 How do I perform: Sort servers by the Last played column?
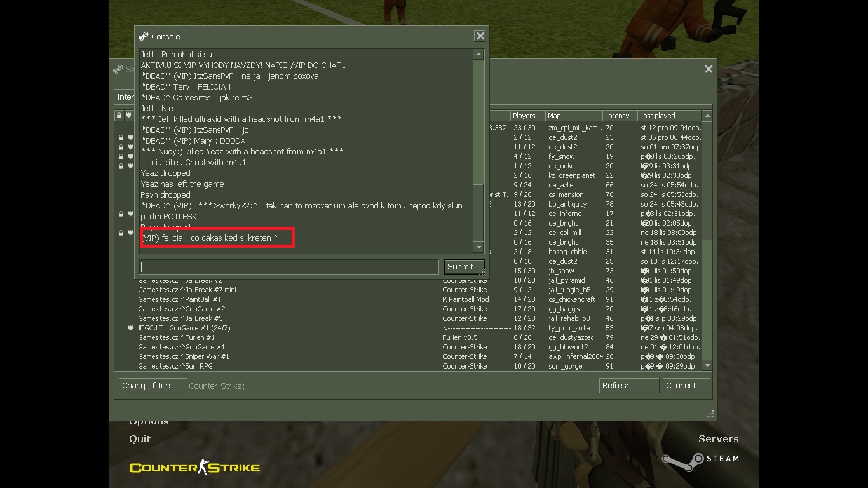pyautogui.click(x=668, y=116)
